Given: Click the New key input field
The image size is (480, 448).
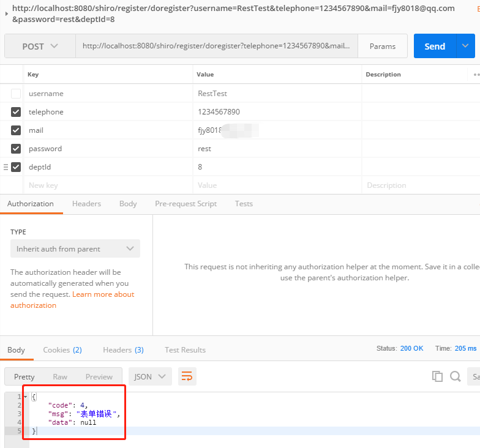Looking at the screenshot, I should click(107, 185).
